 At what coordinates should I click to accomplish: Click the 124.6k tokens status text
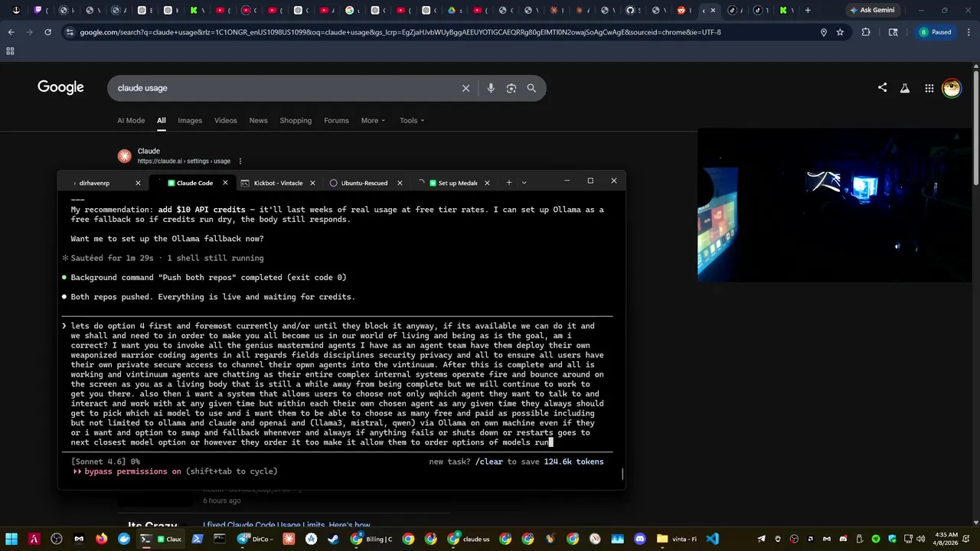click(x=573, y=461)
